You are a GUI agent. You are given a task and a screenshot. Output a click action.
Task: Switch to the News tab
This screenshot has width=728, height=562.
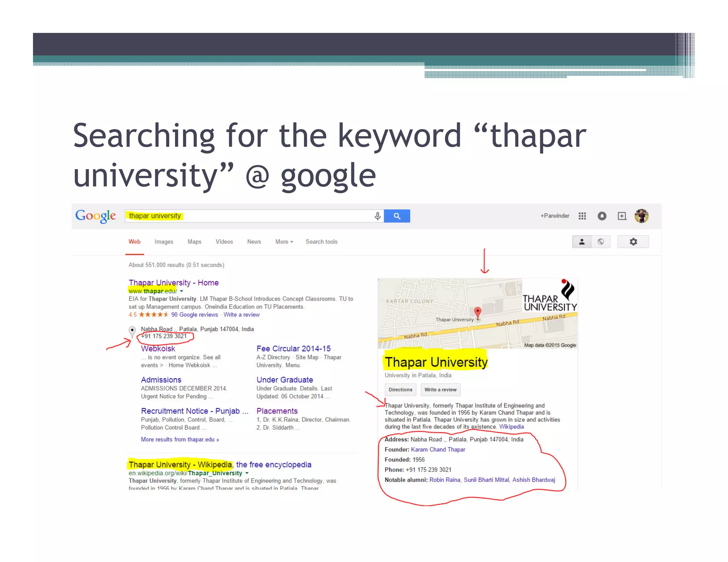(x=254, y=242)
